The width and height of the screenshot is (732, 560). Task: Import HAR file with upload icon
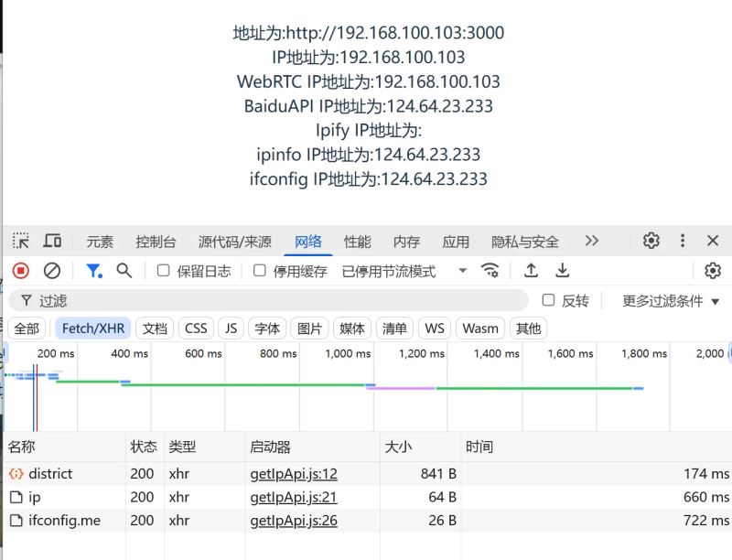pos(531,271)
